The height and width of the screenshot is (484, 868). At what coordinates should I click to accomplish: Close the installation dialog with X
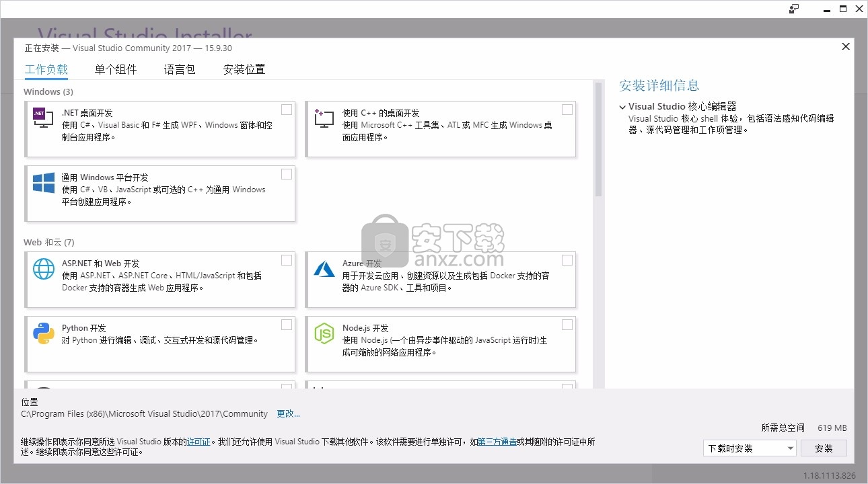(x=846, y=46)
